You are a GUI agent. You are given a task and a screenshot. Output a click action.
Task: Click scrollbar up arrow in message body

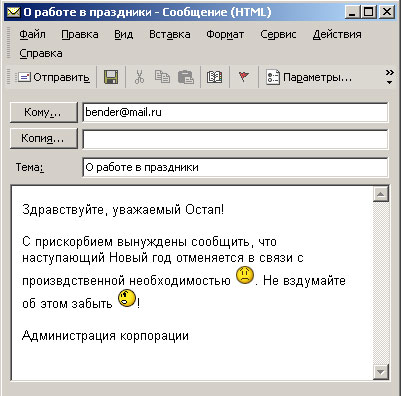tap(381, 194)
